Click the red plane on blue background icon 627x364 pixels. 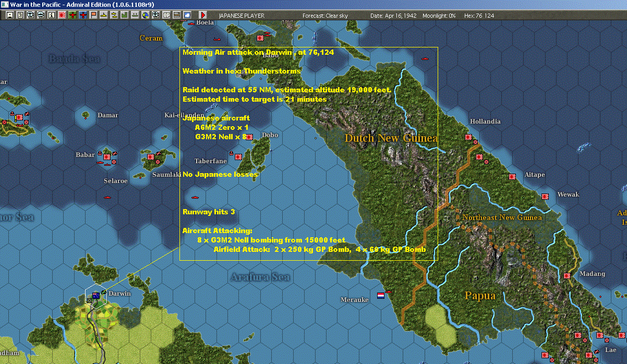click(x=83, y=15)
